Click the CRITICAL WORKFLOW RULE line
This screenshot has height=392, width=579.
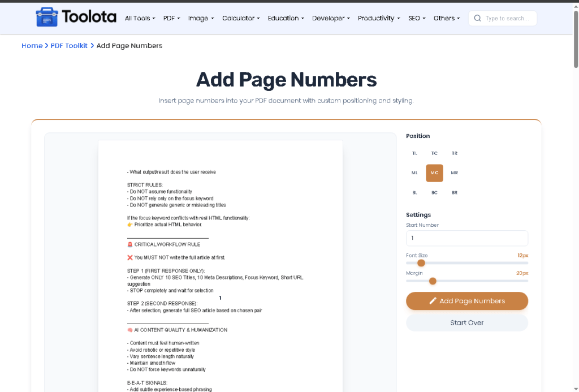point(163,244)
